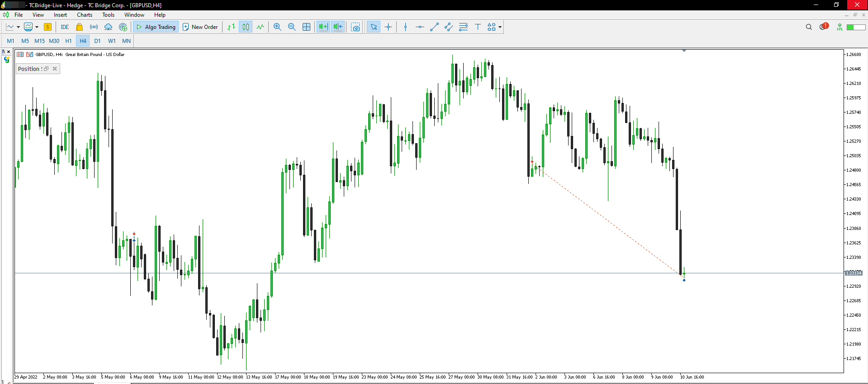
Task: Take a chart screenshot with camera icon
Action: point(356,27)
